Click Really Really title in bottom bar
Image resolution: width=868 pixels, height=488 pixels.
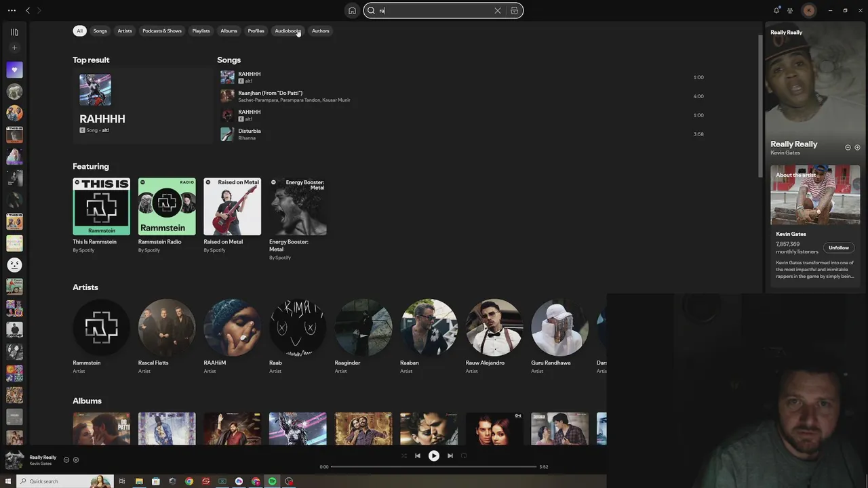[43, 457]
